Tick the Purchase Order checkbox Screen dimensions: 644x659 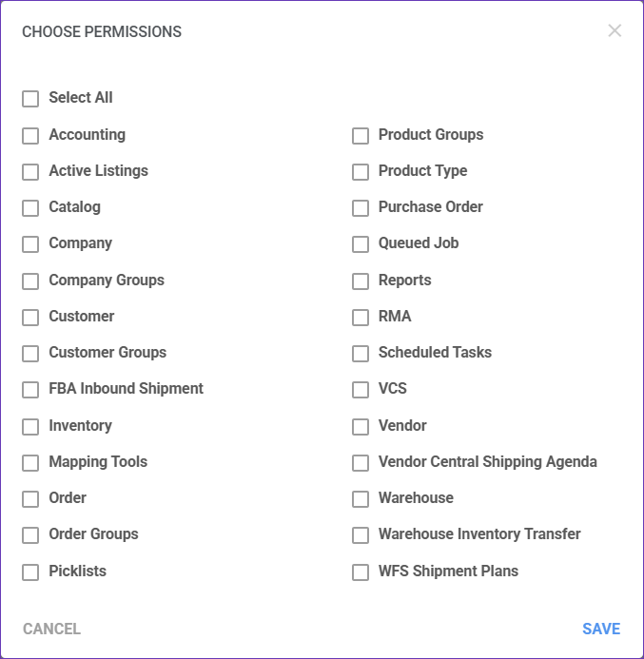(361, 208)
